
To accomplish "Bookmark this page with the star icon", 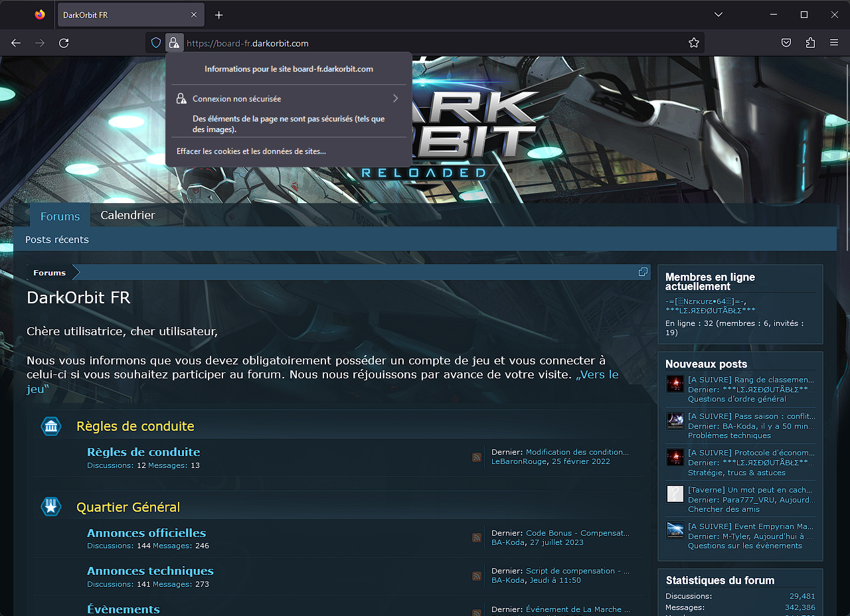I will [x=694, y=43].
